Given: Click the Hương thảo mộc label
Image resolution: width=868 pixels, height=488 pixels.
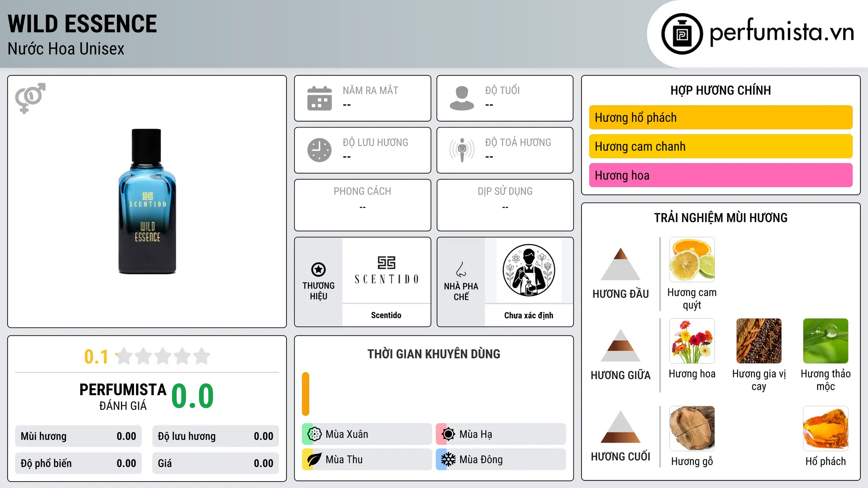Looking at the screenshot, I should [826, 380].
